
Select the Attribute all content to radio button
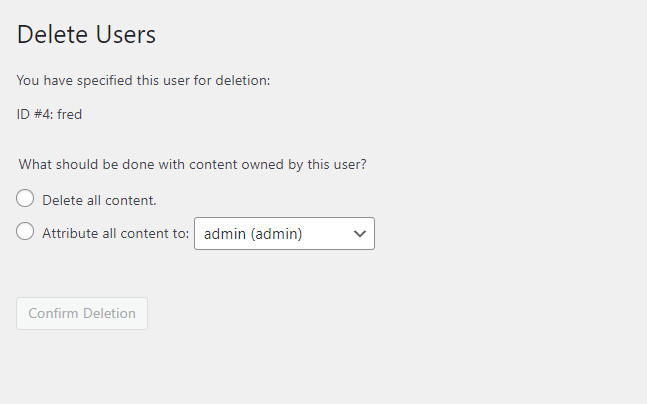point(25,232)
